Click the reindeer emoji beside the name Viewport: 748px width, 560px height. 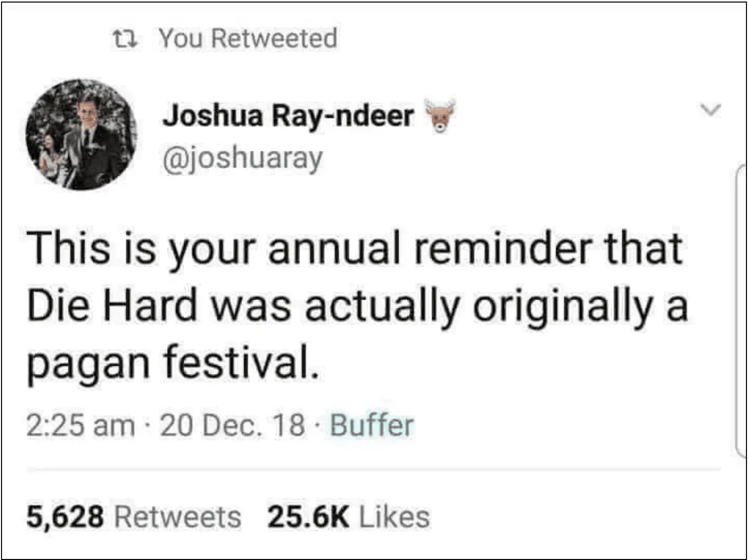(440, 115)
